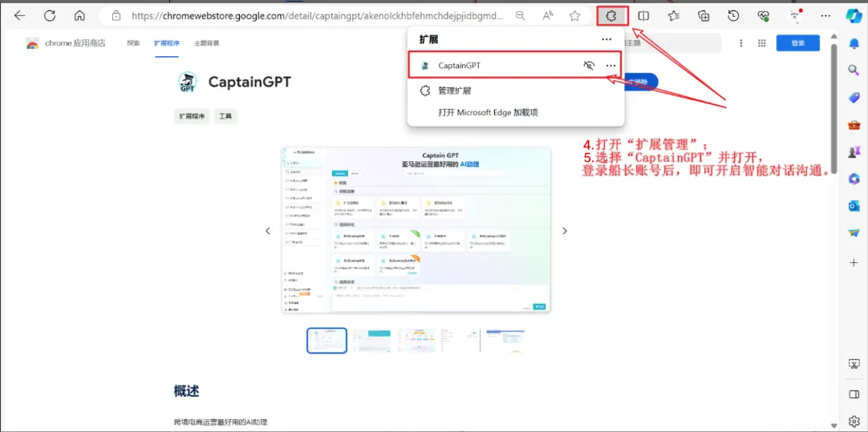Screen dimensions: 868x432
Task: Toggle CaptainGPT toolbar visibility eye icon
Action: (589, 65)
